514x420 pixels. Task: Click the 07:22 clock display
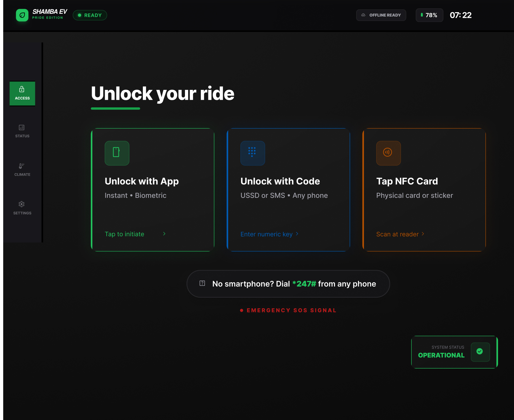point(460,15)
